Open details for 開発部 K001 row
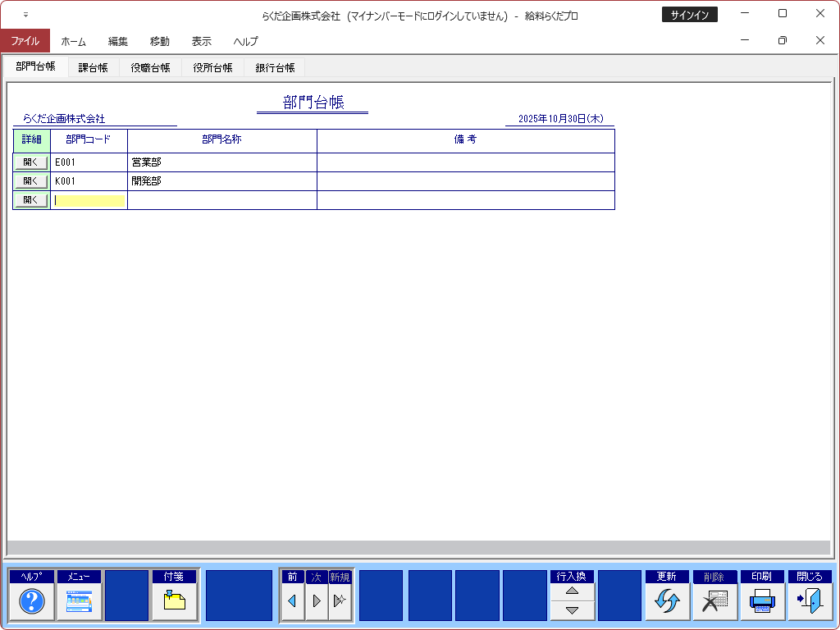The height and width of the screenshot is (630, 840). [31, 181]
